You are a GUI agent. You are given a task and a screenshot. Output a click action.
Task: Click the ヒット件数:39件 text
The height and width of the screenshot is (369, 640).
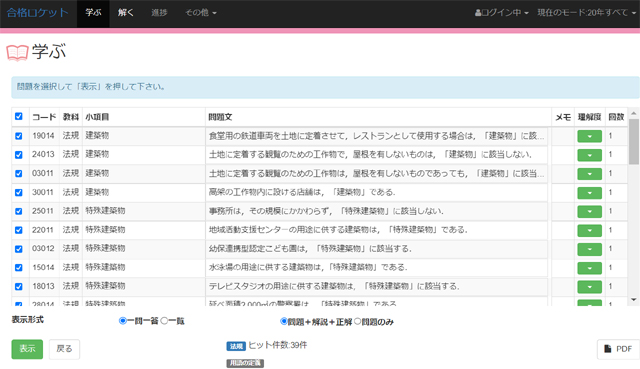click(x=278, y=345)
